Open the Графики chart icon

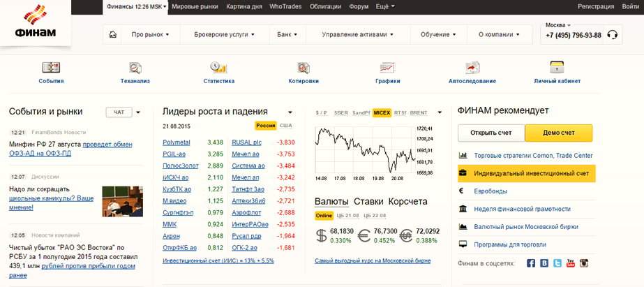388,68
